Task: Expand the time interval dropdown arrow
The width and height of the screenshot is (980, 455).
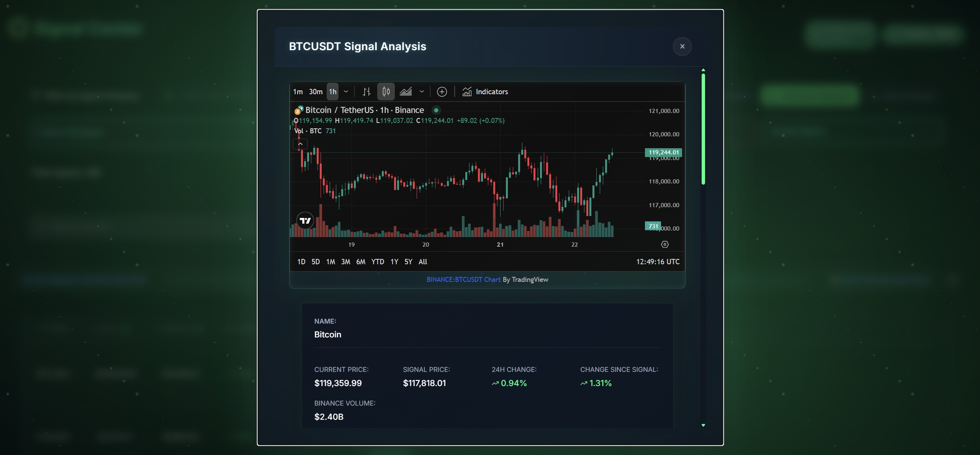Action: tap(346, 92)
